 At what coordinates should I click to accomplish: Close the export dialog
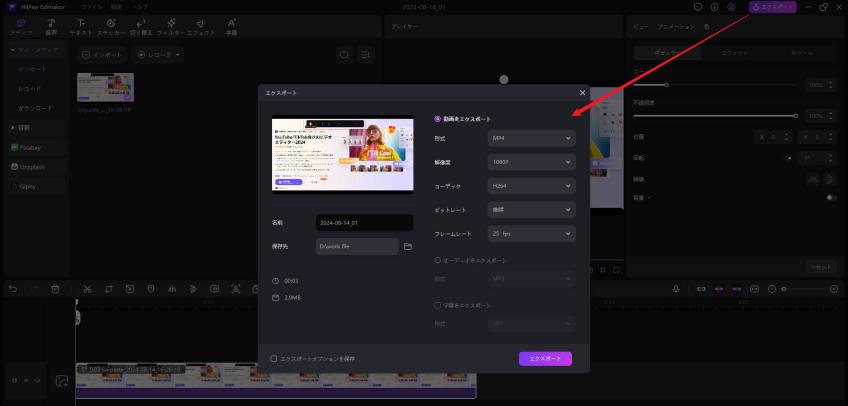(582, 93)
